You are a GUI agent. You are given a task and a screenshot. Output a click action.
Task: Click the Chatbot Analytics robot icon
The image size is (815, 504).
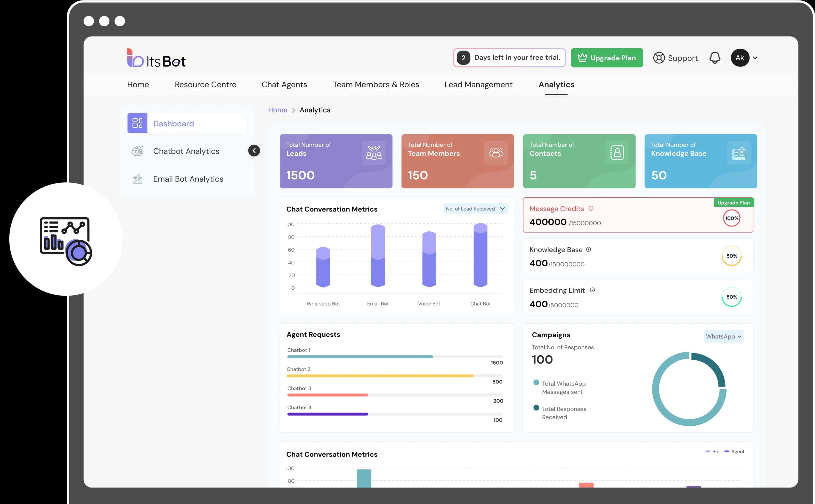point(137,151)
